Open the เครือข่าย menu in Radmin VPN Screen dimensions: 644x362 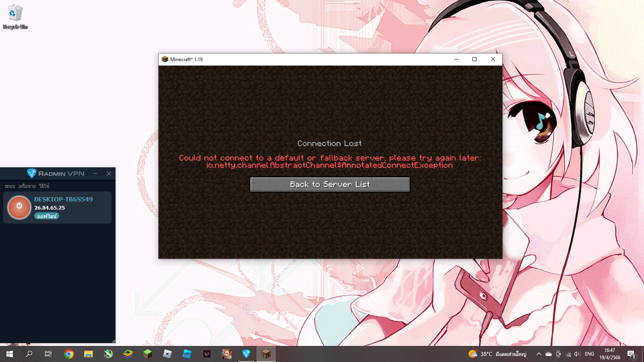(27, 186)
